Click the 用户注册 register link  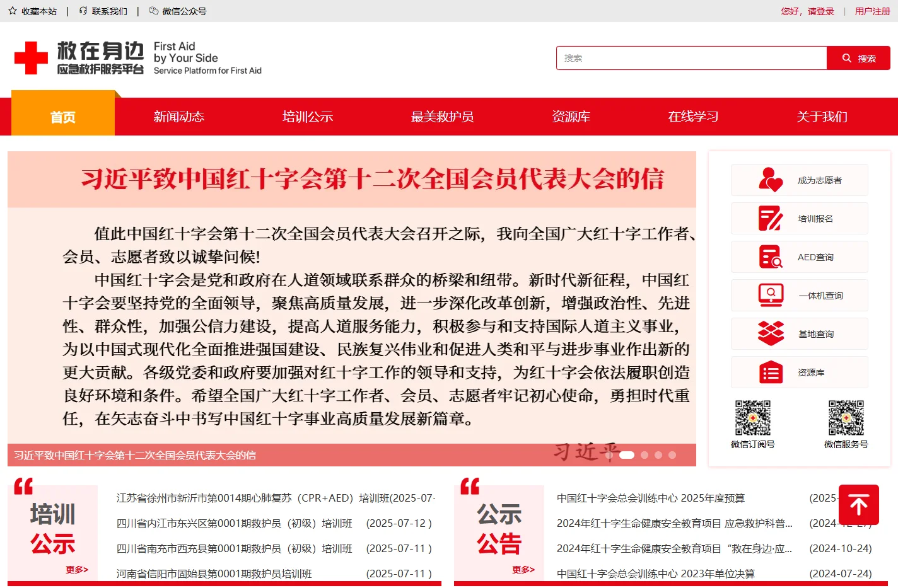coord(873,11)
